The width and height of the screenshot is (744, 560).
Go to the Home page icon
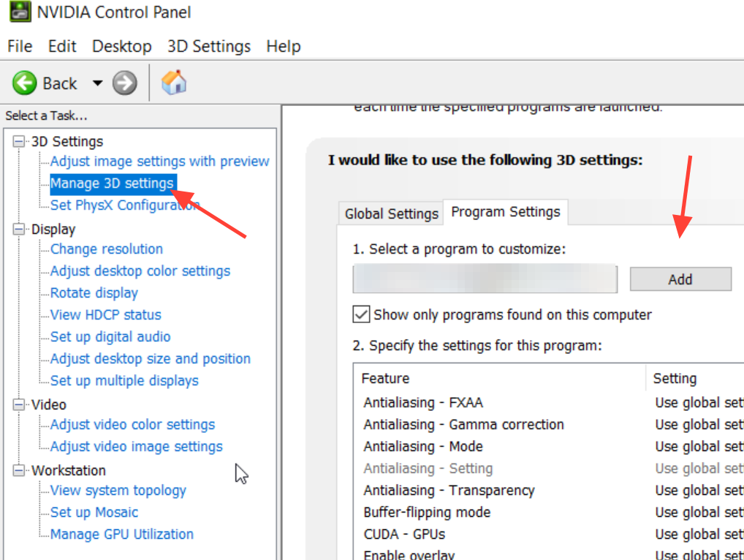[174, 83]
